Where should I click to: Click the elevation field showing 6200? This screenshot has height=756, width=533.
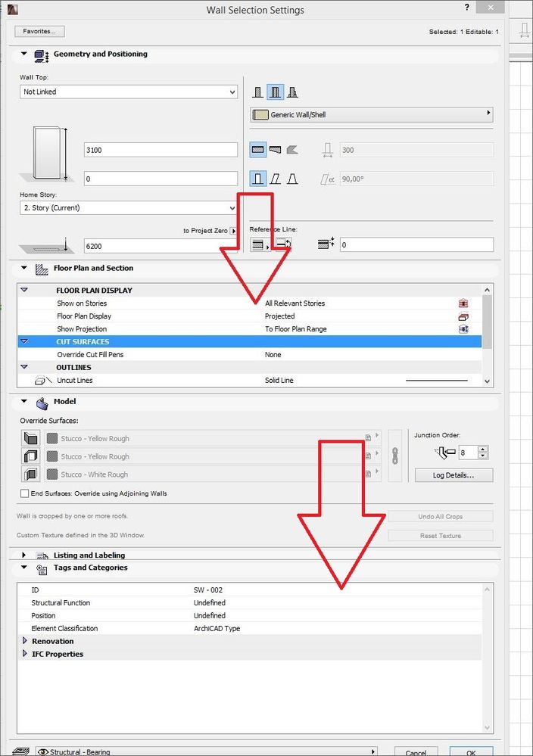pyautogui.click(x=161, y=246)
